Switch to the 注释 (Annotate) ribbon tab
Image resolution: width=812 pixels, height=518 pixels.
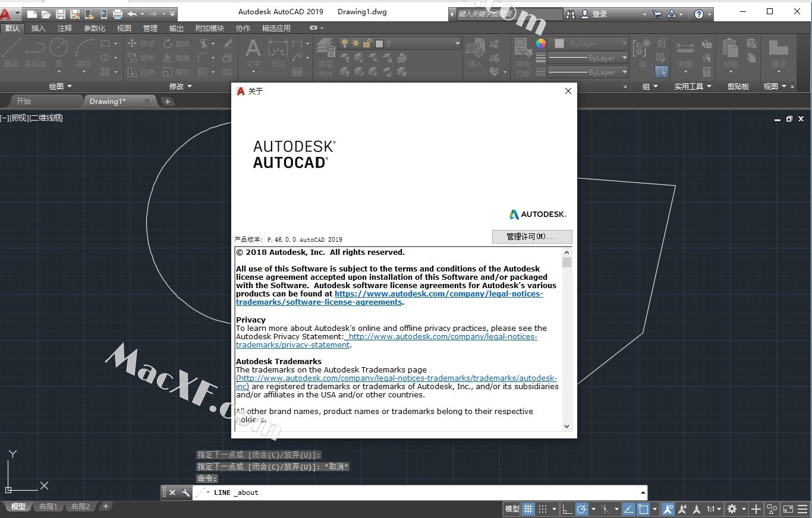click(65, 28)
